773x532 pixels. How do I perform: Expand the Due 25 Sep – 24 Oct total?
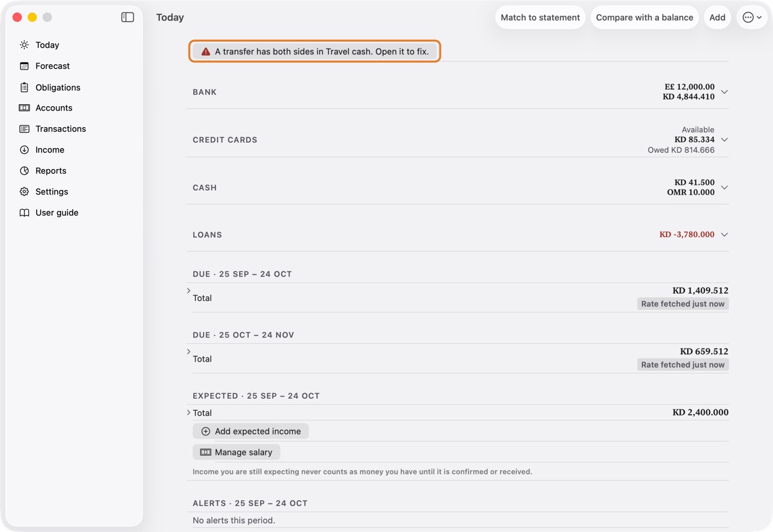point(189,291)
